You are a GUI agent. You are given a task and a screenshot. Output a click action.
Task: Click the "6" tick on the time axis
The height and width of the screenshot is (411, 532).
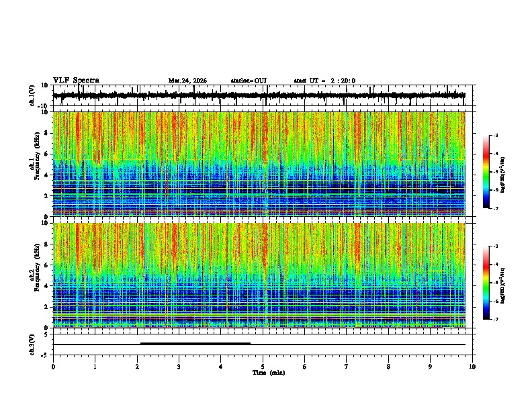(x=305, y=367)
